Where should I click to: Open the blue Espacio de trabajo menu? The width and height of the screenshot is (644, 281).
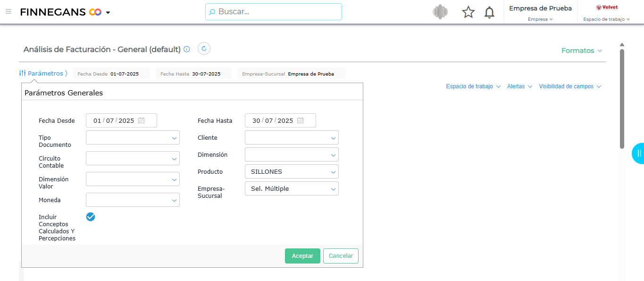pos(473,86)
